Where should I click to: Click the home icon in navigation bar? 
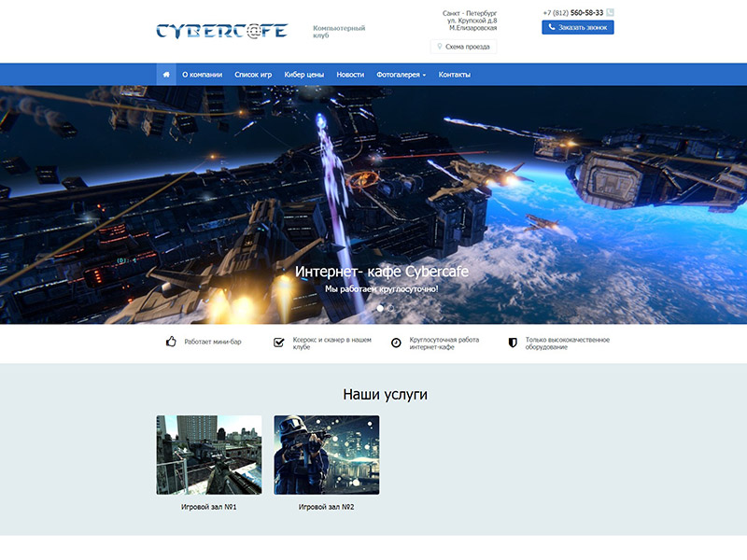(166, 75)
